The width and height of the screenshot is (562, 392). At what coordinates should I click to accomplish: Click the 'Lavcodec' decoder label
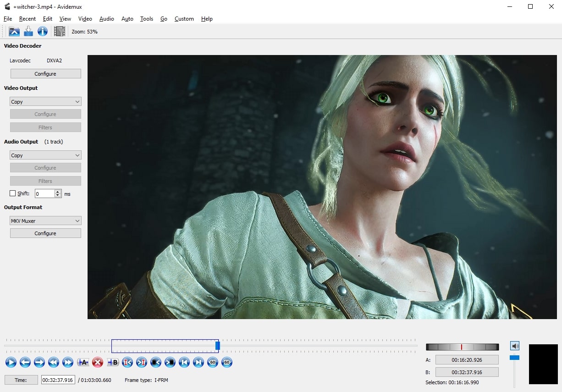(20, 61)
